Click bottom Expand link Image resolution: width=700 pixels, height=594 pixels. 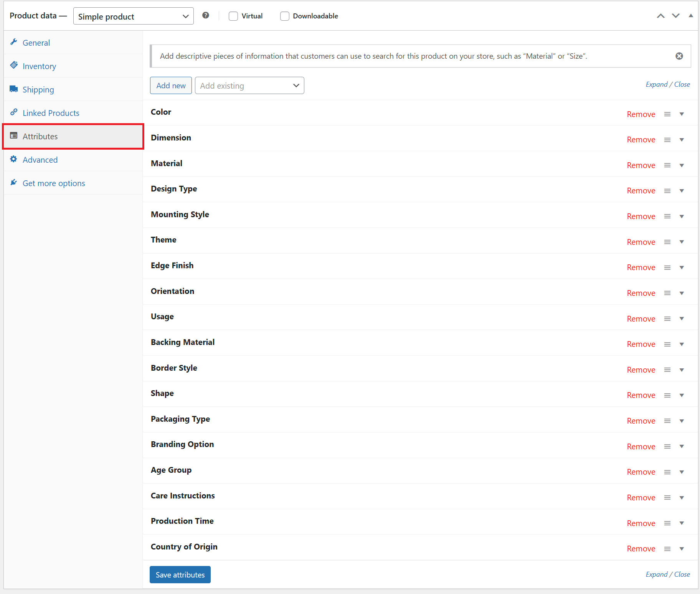[x=657, y=574]
